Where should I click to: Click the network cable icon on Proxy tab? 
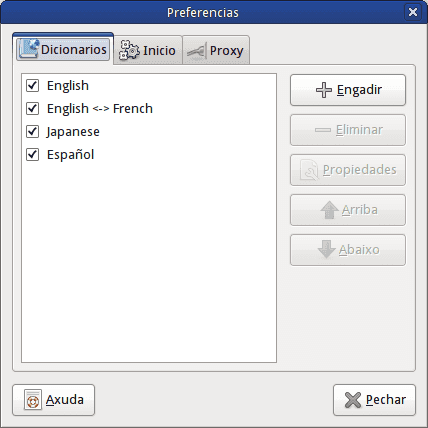tap(197, 51)
